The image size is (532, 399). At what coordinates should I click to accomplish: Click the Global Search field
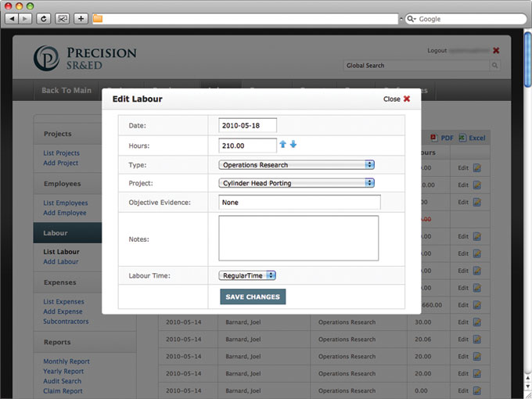(x=416, y=65)
